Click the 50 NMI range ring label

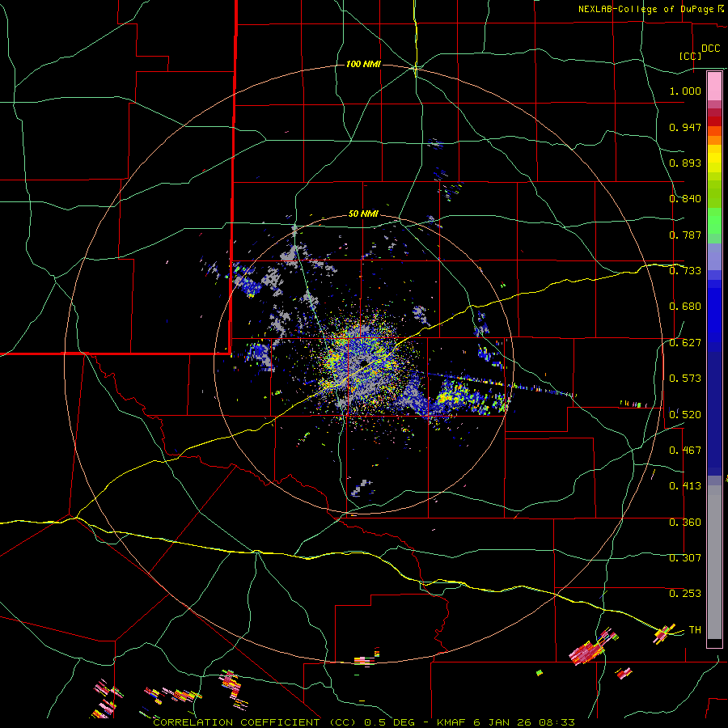363,214
